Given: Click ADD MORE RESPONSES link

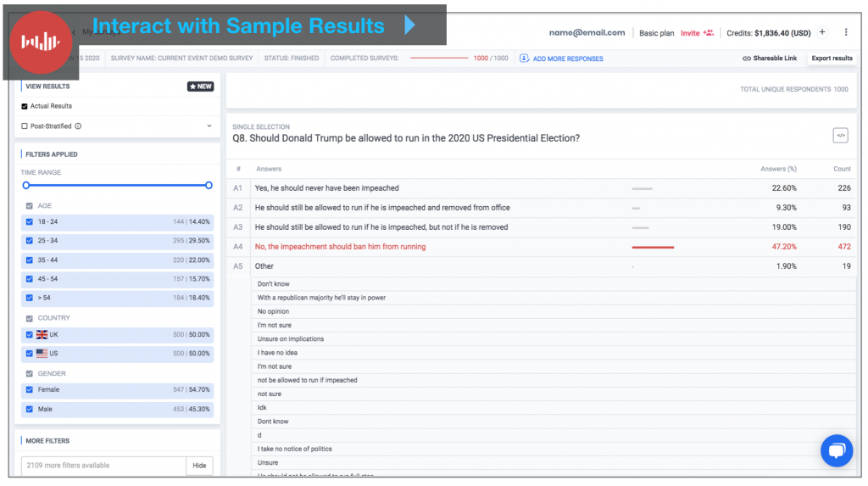Looking at the screenshot, I should click(x=568, y=59).
